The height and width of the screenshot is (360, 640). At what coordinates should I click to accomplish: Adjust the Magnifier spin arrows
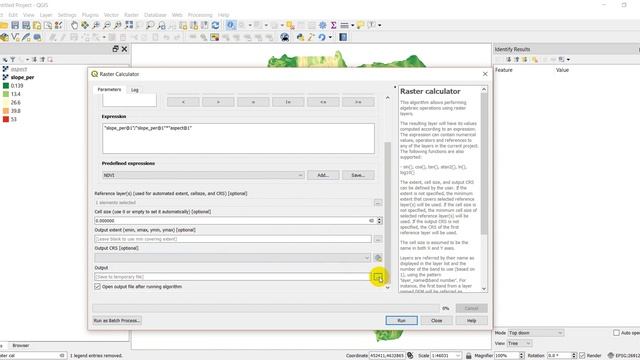[521, 356]
